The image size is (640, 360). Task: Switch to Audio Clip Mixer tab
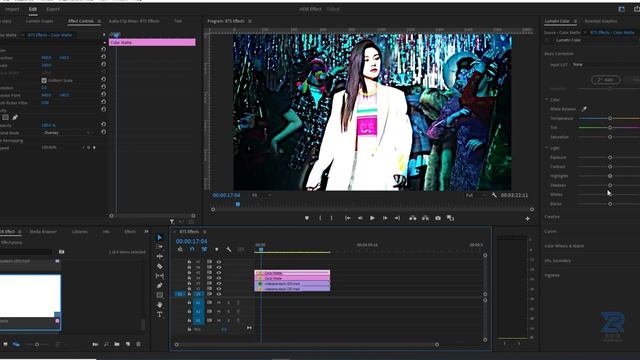(x=134, y=21)
